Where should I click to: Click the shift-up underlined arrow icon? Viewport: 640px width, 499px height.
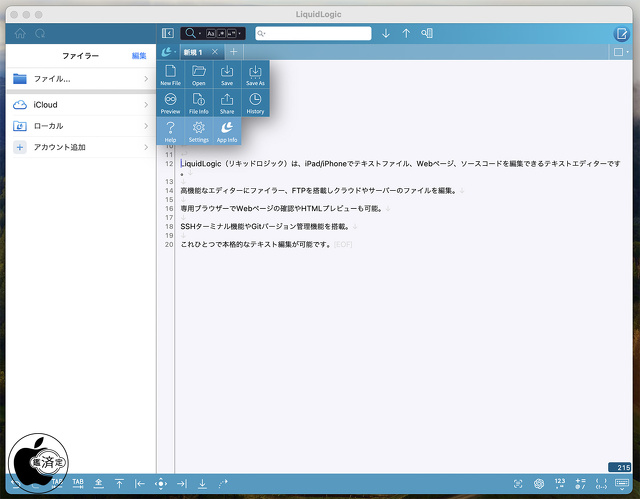[99, 483]
